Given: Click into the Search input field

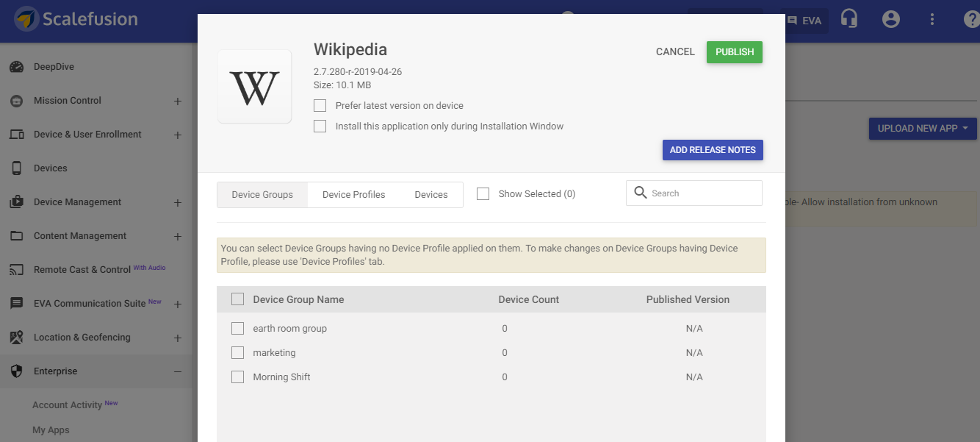Looking at the screenshot, I should click(694, 193).
